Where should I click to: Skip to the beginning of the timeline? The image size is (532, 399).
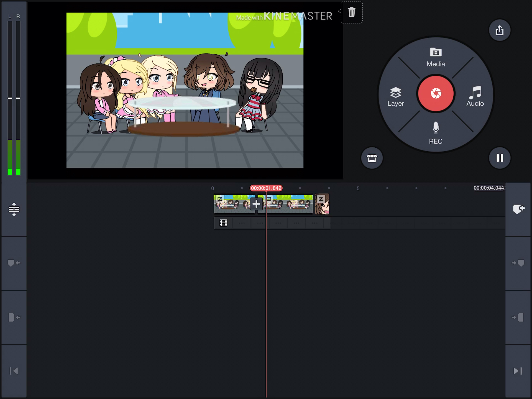[14, 371]
